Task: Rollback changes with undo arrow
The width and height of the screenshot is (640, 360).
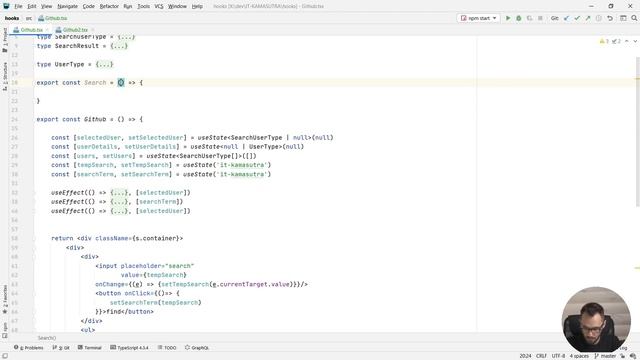Action: click(610, 18)
